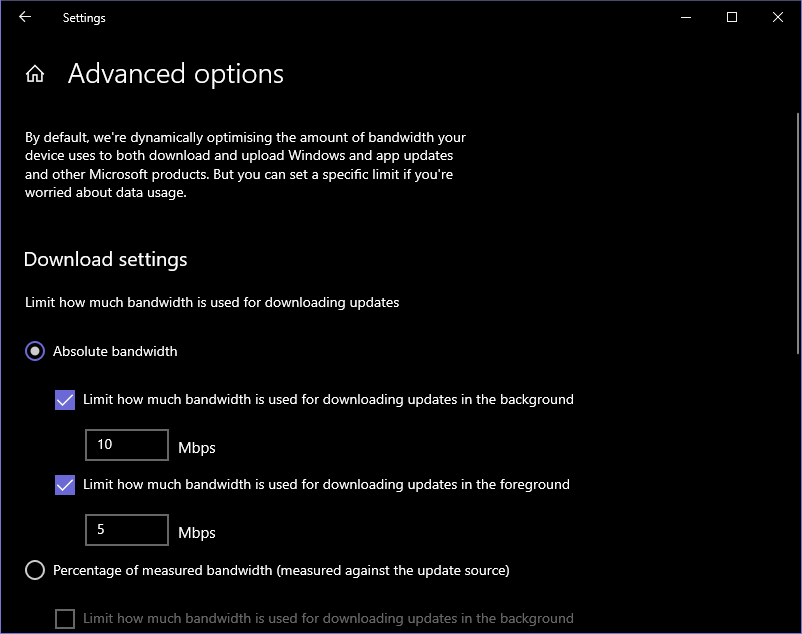
Task: Click the Absolute bandwidth label text
Action: pos(115,351)
